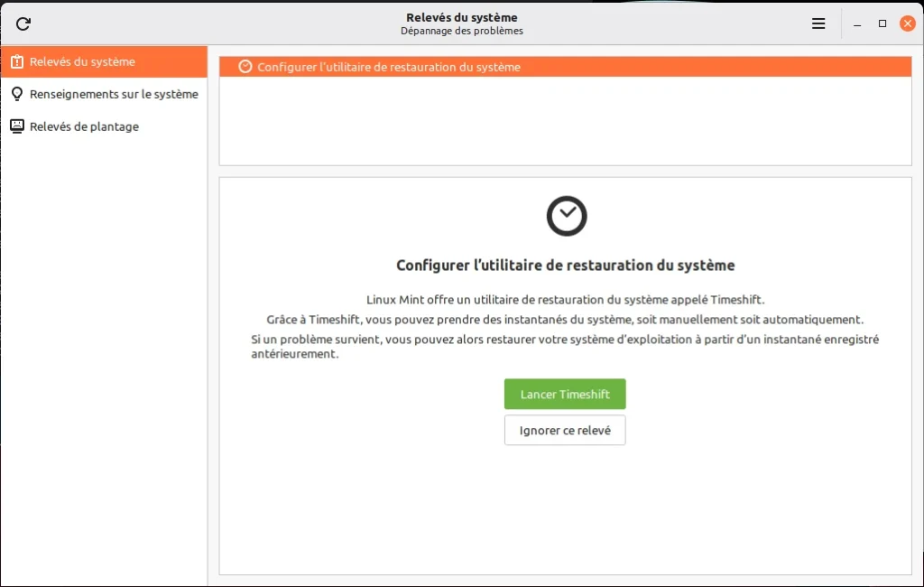Screen dimensions: 924x587
Task: Open the Relevés de plantage section
Action: (x=84, y=126)
